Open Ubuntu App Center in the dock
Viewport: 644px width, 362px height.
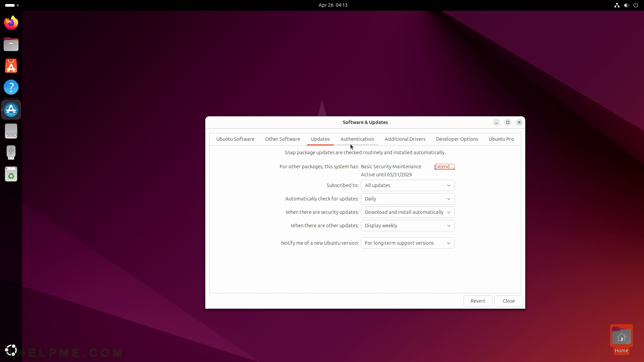click(x=11, y=66)
